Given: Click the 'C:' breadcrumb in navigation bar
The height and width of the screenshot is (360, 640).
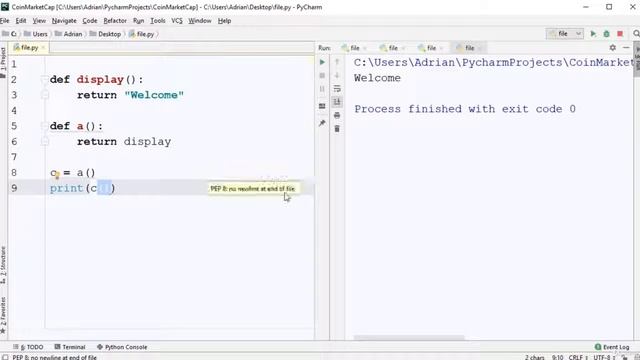Looking at the screenshot, I should [x=10, y=34].
